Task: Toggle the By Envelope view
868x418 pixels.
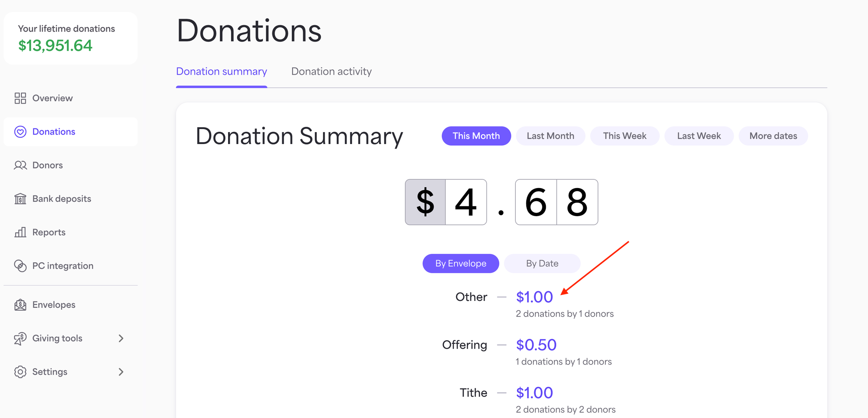Action: pyautogui.click(x=461, y=263)
